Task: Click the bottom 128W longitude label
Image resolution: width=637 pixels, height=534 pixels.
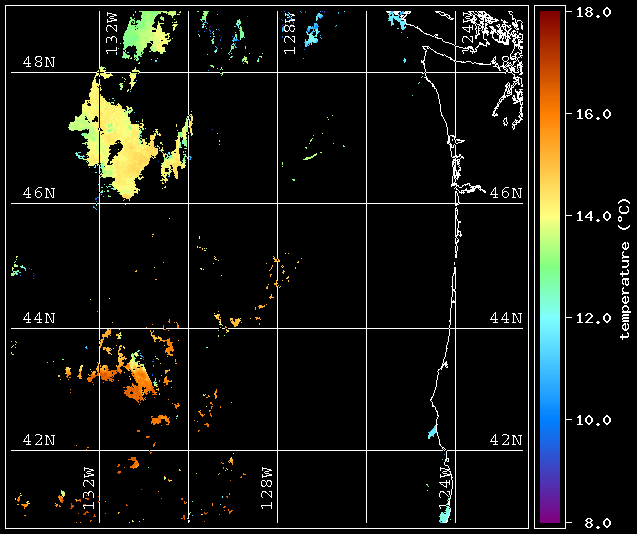Action: [266, 488]
